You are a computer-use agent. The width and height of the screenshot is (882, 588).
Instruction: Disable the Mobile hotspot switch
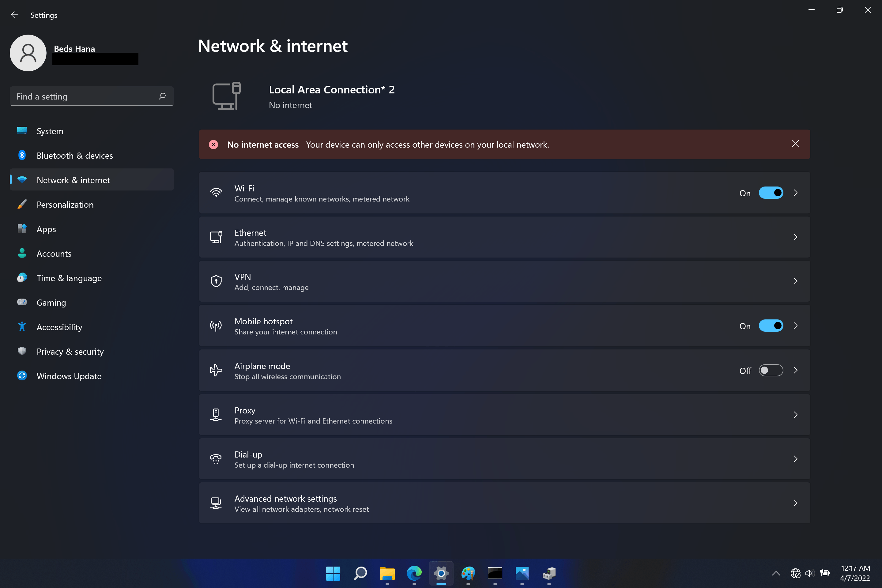(771, 326)
